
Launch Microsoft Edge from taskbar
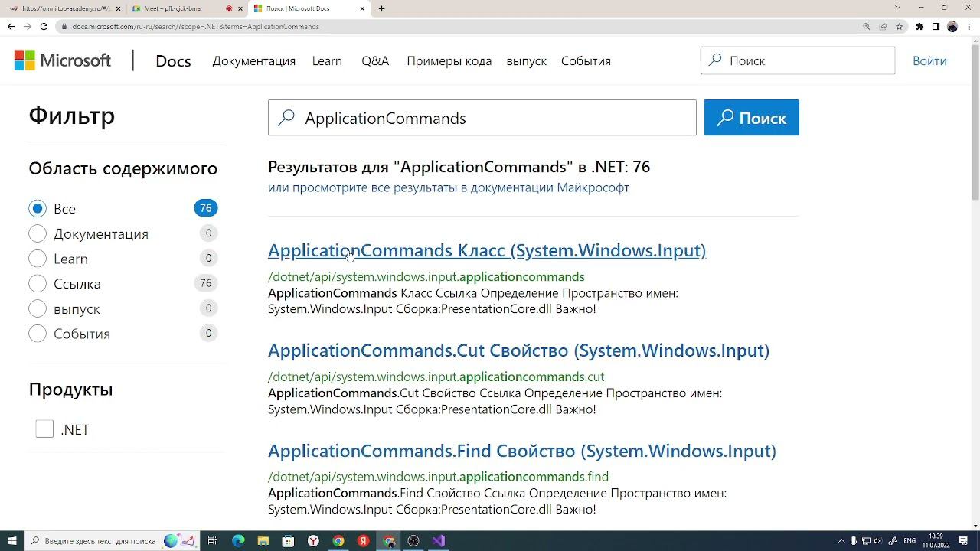[x=238, y=541]
